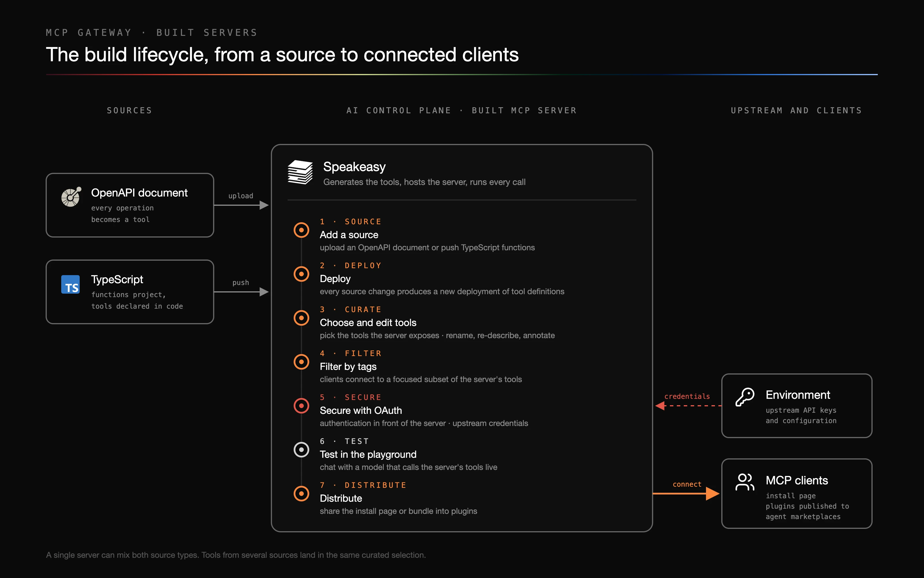
Task: Click 'install page plugins published to agent marketplaces' text
Action: 807,506
